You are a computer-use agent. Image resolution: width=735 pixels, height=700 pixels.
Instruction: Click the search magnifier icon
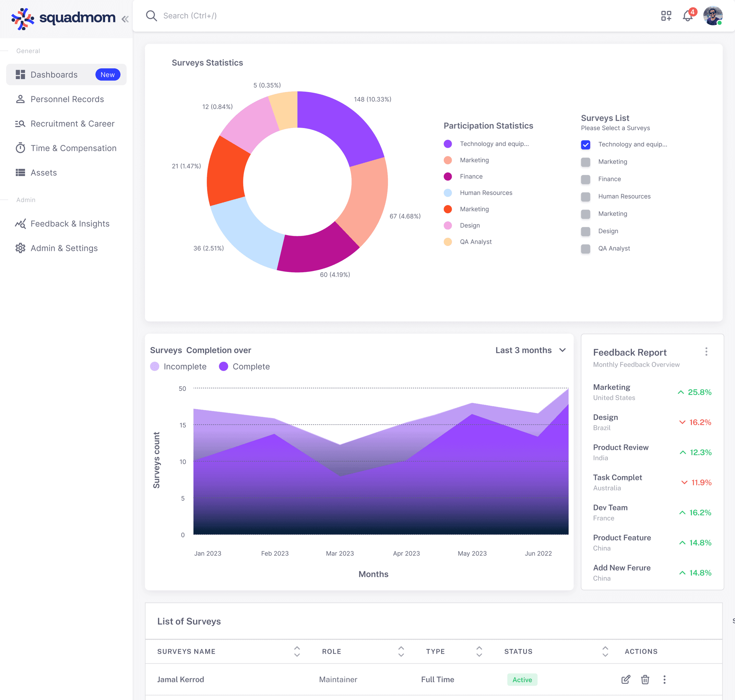(151, 16)
